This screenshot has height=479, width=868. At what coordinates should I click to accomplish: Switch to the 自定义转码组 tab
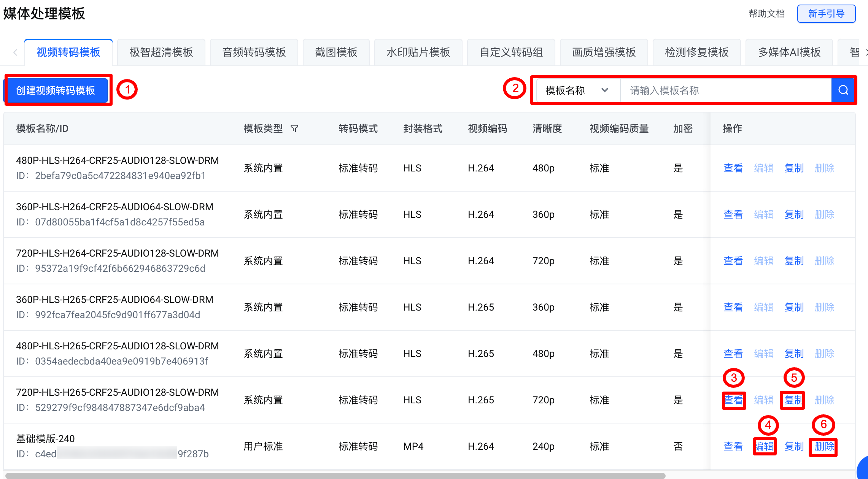[511, 52]
